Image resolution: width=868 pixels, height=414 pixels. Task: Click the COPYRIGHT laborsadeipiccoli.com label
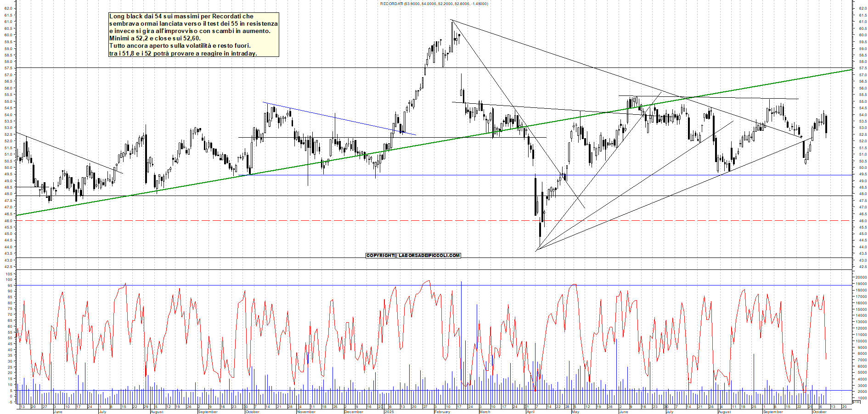pyautogui.click(x=413, y=255)
